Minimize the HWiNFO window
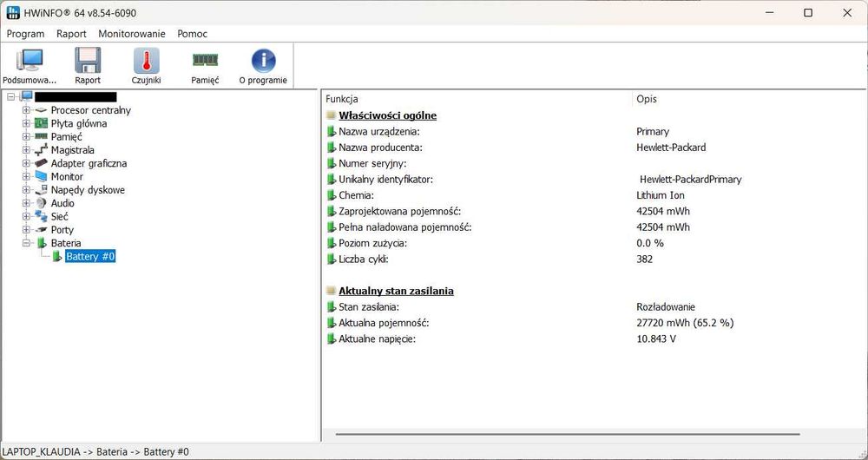868x460 pixels. pyautogui.click(x=769, y=13)
